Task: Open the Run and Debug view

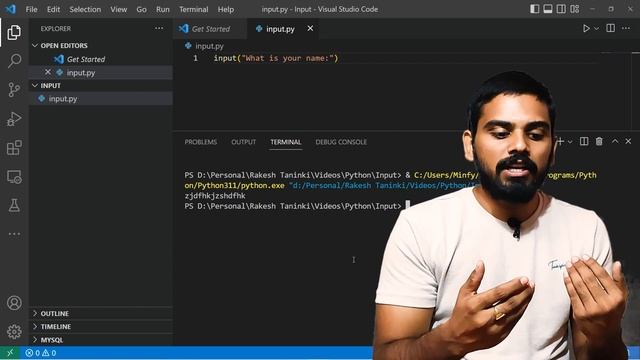Action: coord(14,119)
